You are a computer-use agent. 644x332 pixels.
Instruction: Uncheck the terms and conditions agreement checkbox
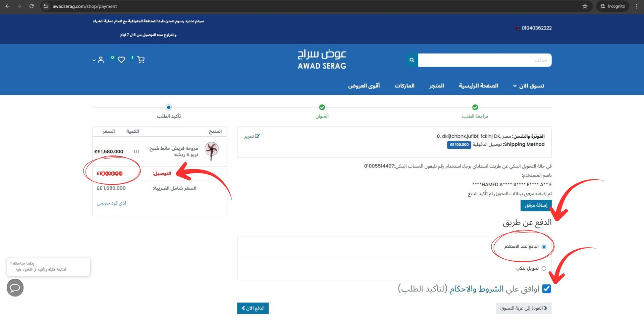pyautogui.click(x=546, y=289)
